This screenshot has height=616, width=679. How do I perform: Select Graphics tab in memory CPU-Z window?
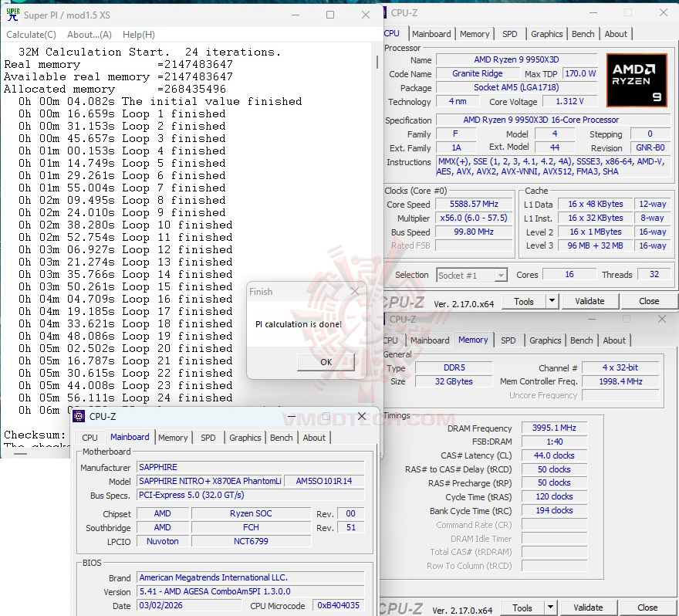pyautogui.click(x=546, y=340)
